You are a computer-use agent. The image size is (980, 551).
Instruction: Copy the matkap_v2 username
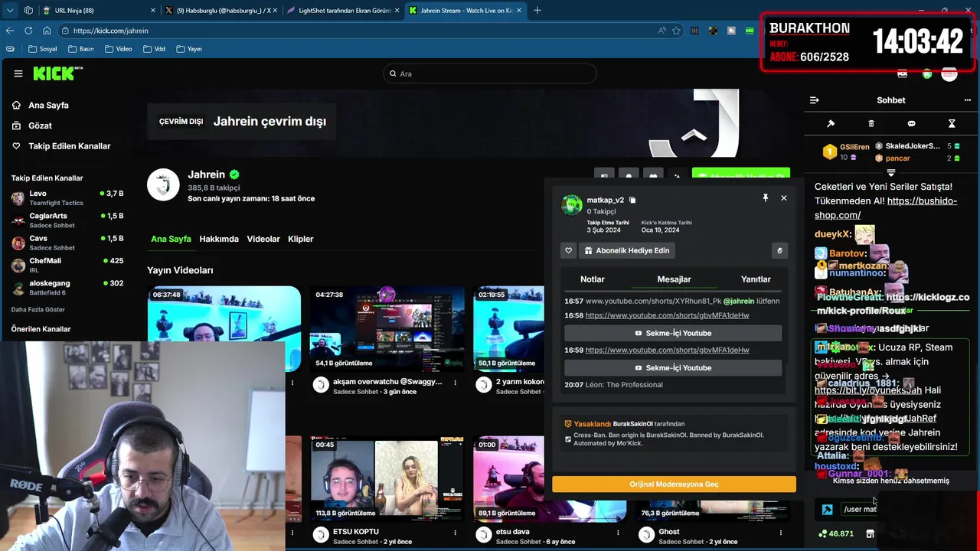click(x=632, y=200)
